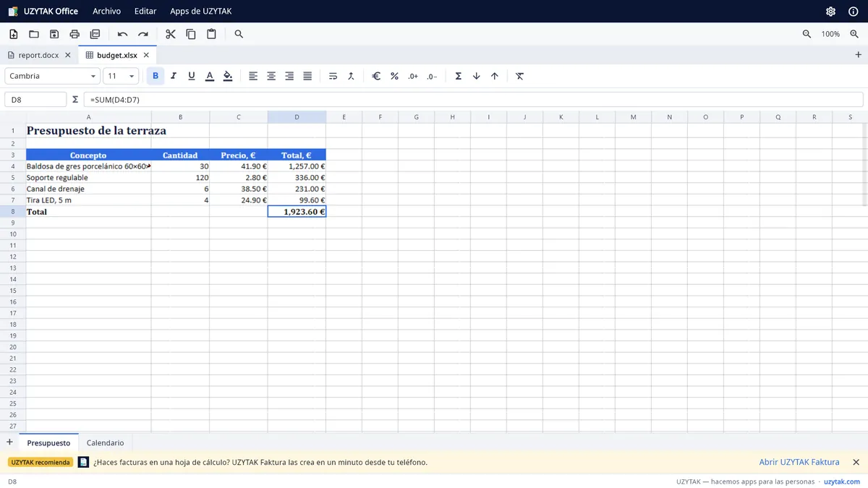Click the 100% zoom level
The image size is (868, 488).
831,34
